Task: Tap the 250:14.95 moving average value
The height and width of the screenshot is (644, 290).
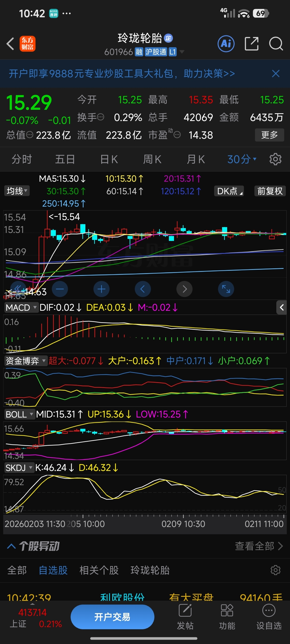Action: pos(64,204)
